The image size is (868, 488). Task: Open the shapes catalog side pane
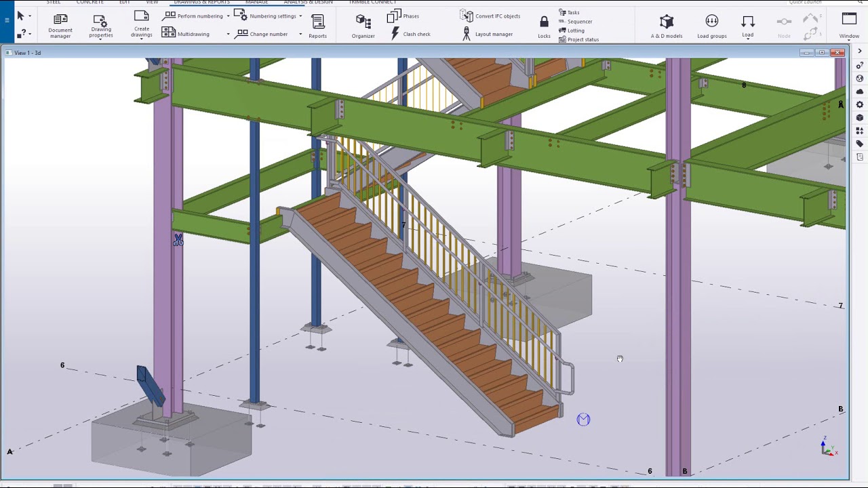coord(860,131)
